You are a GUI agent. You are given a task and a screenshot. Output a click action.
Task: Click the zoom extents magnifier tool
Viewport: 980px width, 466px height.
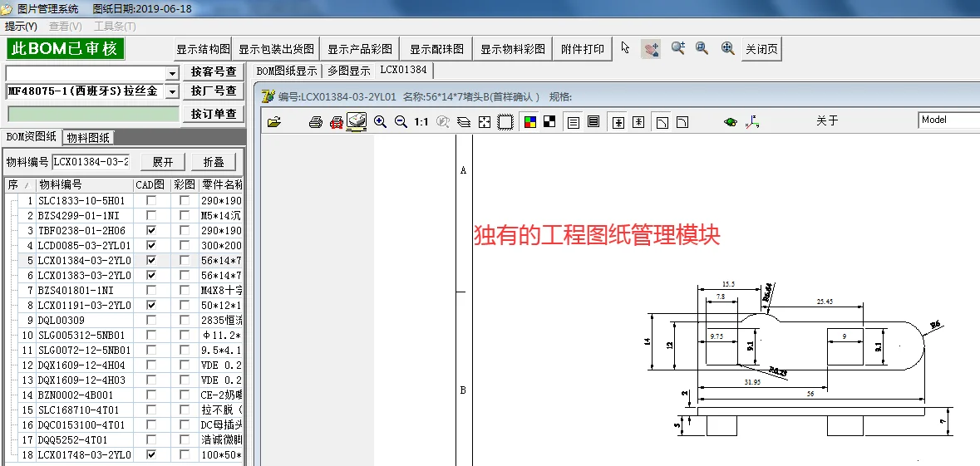pos(727,48)
